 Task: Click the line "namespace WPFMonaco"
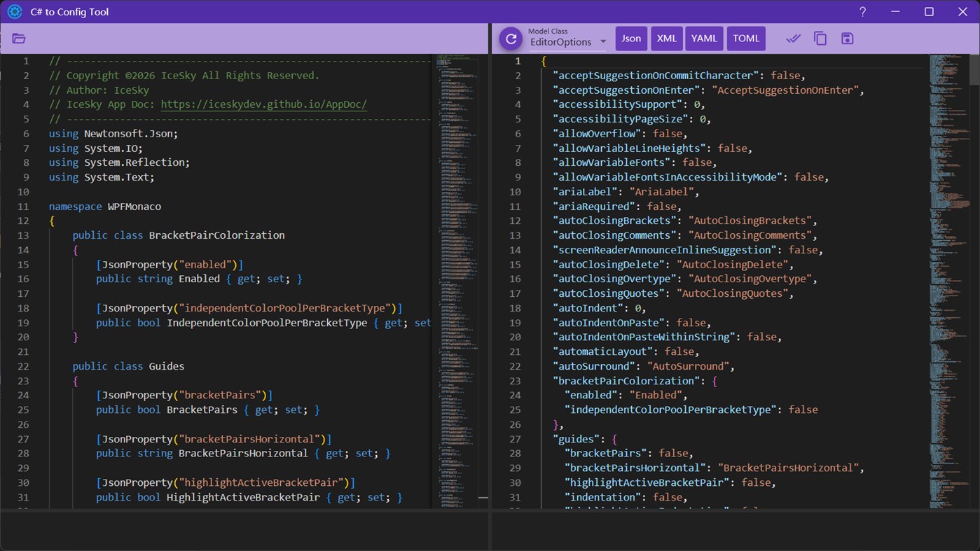[x=105, y=207]
